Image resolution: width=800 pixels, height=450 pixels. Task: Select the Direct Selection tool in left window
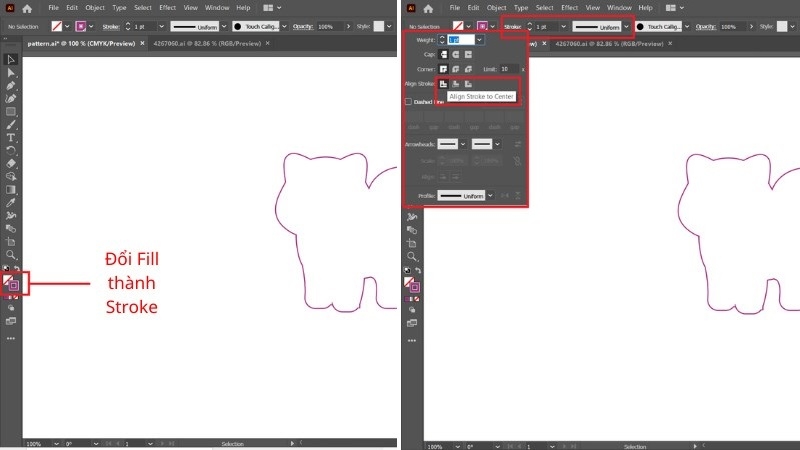tap(11, 73)
